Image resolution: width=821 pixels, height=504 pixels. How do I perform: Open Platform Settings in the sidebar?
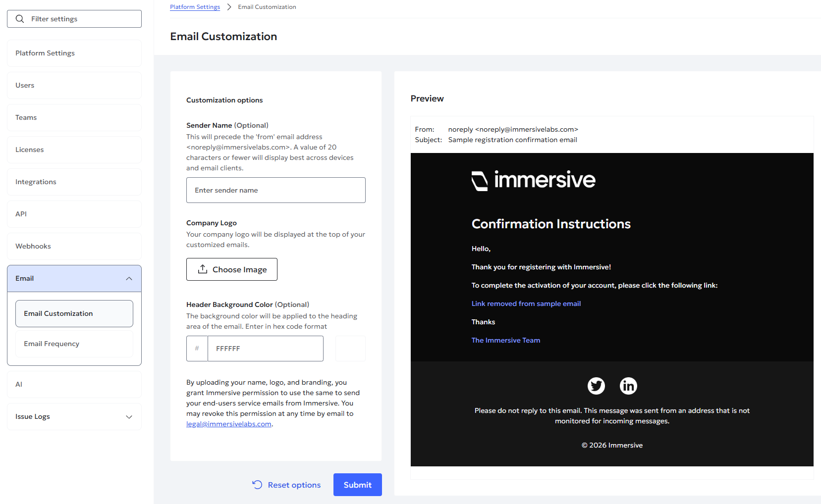pyautogui.click(x=74, y=53)
